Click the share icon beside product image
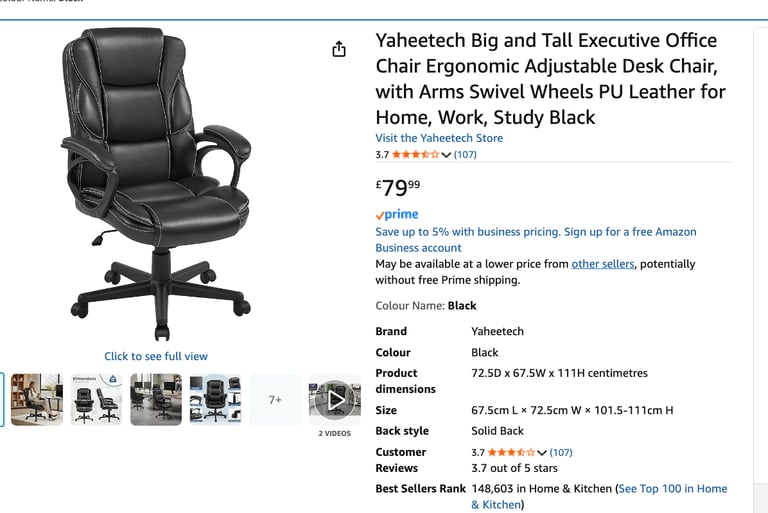The width and height of the screenshot is (768, 513). coord(339,49)
